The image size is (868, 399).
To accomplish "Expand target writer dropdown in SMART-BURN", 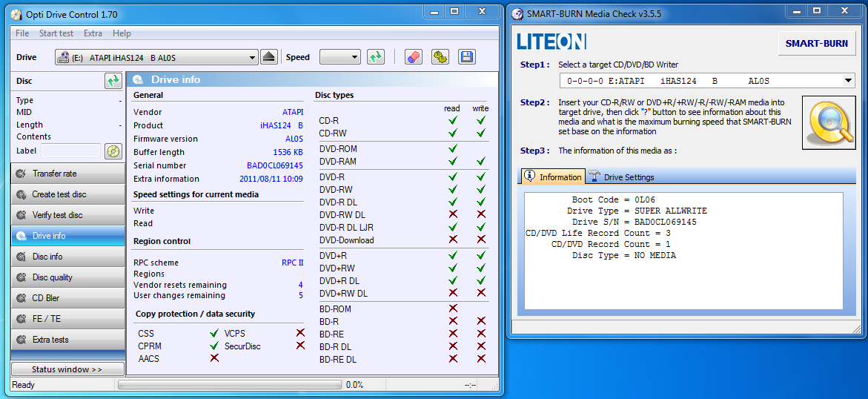I will click(848, 81).
